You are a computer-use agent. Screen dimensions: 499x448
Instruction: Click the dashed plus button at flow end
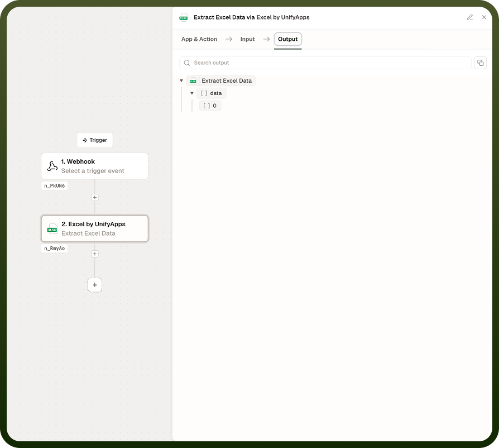pyautogui.click(x=95, y=285)
